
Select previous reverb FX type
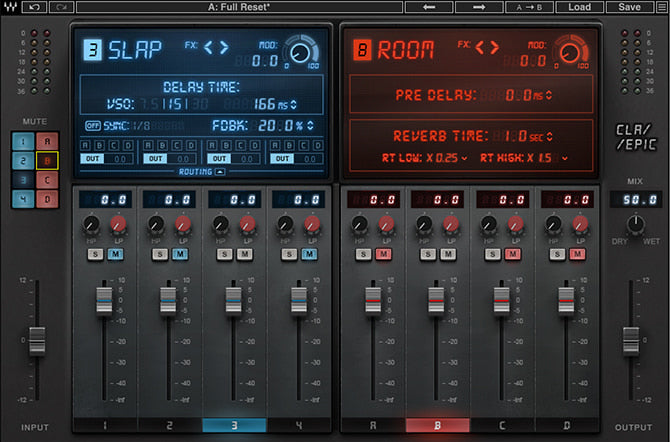pos(480,47)
